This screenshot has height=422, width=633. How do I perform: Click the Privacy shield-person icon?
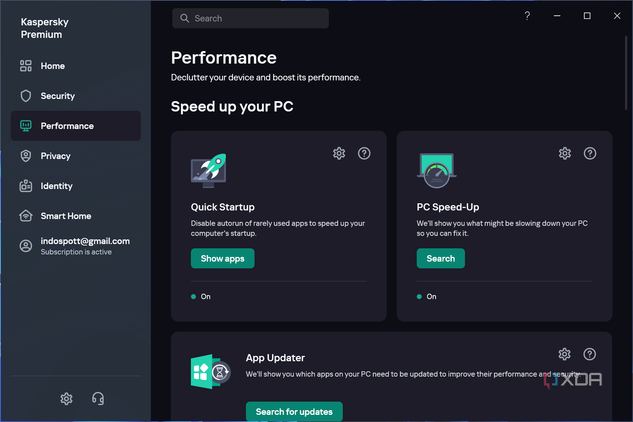tap(26, 156)
